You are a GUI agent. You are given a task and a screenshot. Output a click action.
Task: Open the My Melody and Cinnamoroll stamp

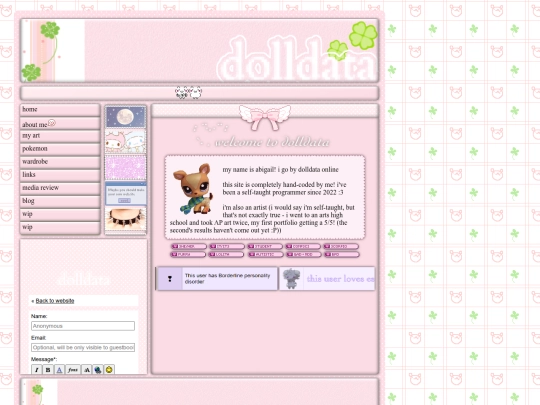(x=125, y=142)
